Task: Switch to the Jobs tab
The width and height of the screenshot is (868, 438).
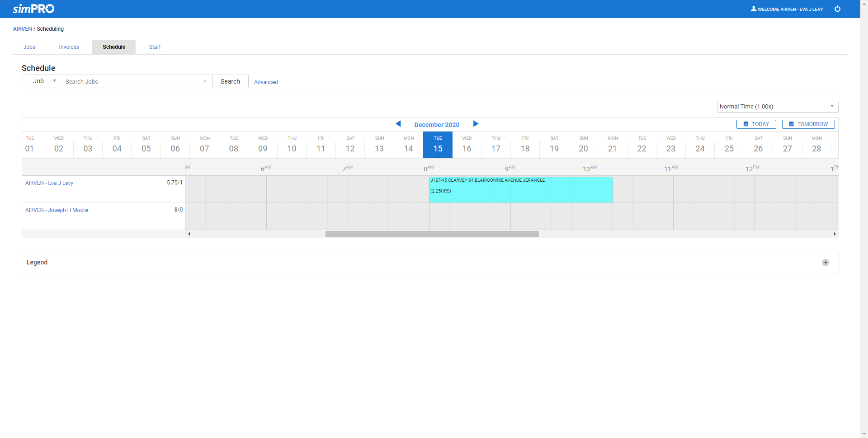Action: [x=29, y=47]
